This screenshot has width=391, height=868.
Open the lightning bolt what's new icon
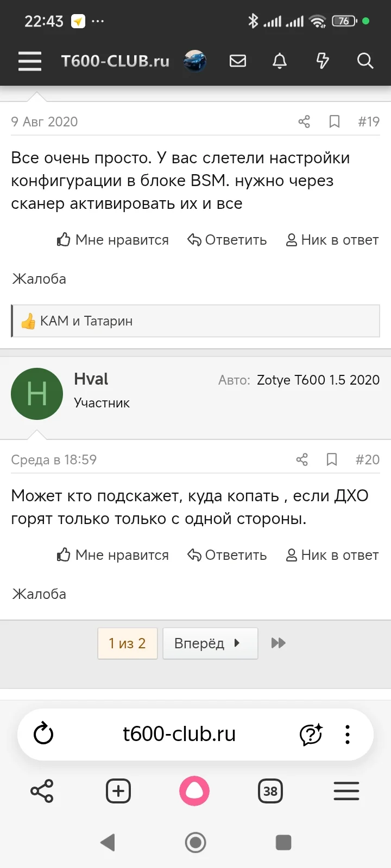[x=323, y=61]
